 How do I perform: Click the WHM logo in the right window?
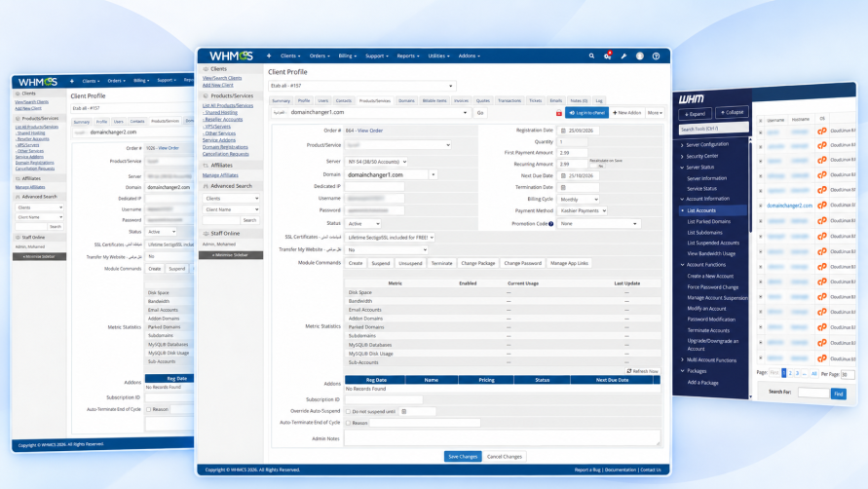692,99
